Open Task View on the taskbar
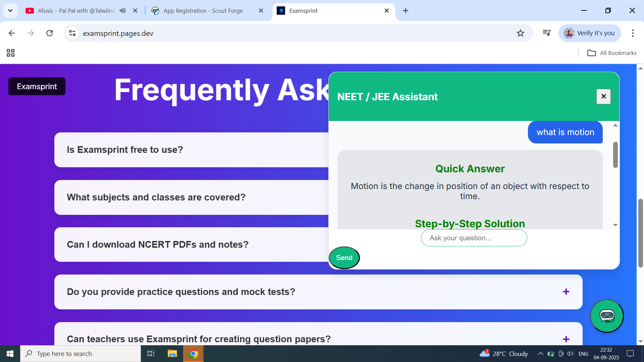Viewport: 644px width, 362px height. (x=151, y=354)
